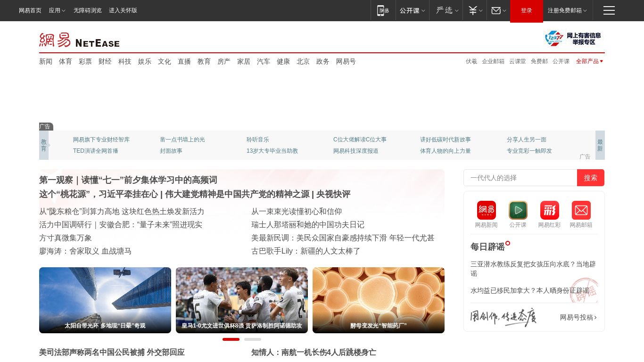644x362 pixels.
Task: Open the 12377 harmful info report banner
Action: (573, 39)
